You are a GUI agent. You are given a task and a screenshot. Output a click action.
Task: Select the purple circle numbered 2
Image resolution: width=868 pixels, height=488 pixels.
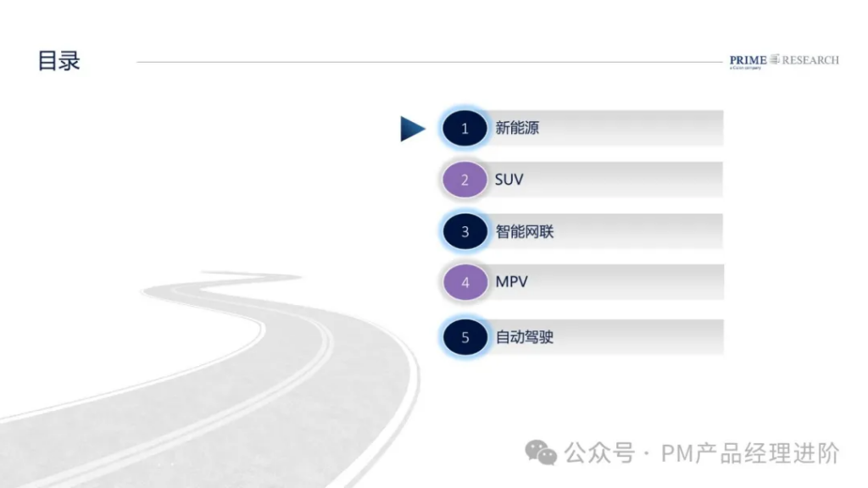[x=465, y=180]
